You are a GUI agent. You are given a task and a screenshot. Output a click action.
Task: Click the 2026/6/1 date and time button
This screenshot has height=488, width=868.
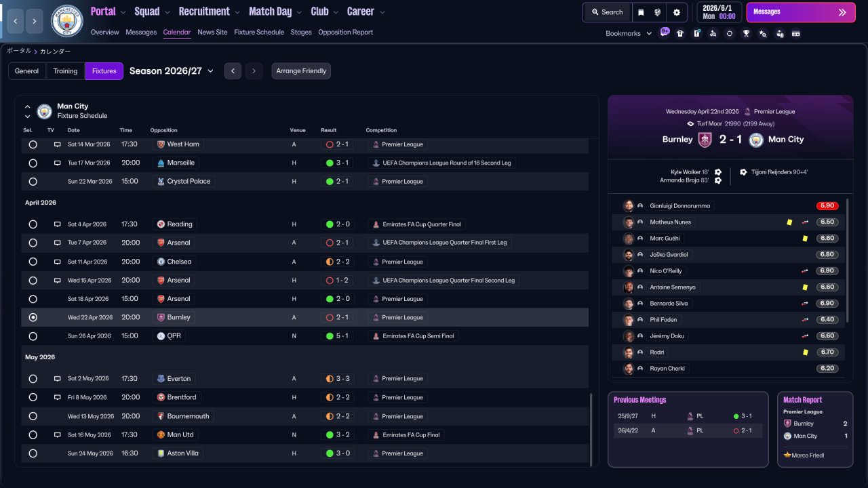[x=719, y=12]
